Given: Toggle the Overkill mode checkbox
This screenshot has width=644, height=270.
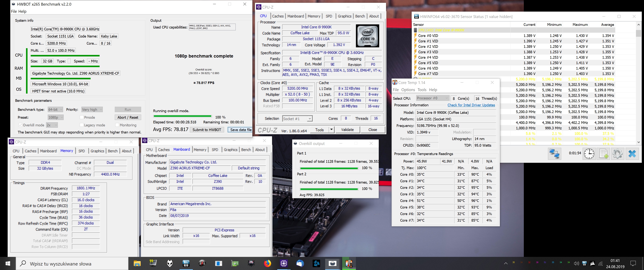Looking at the screenshot, I should click(x=20, y=125).
